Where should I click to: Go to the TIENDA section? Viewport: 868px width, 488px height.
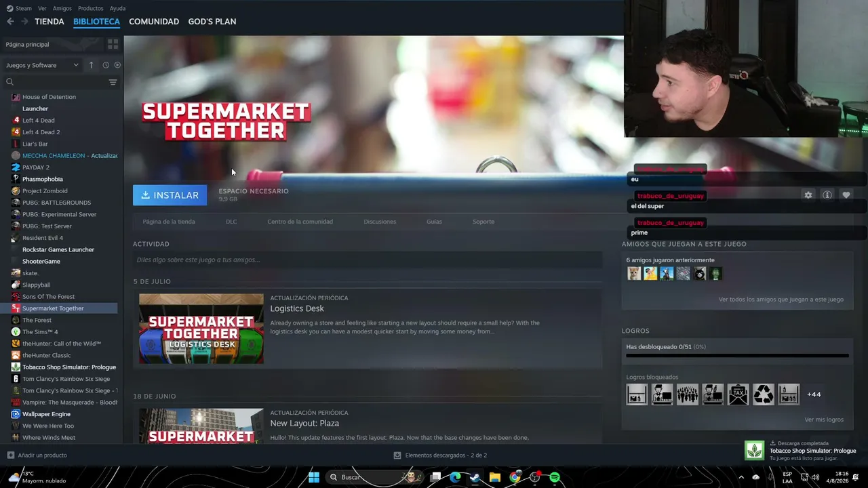50,22
